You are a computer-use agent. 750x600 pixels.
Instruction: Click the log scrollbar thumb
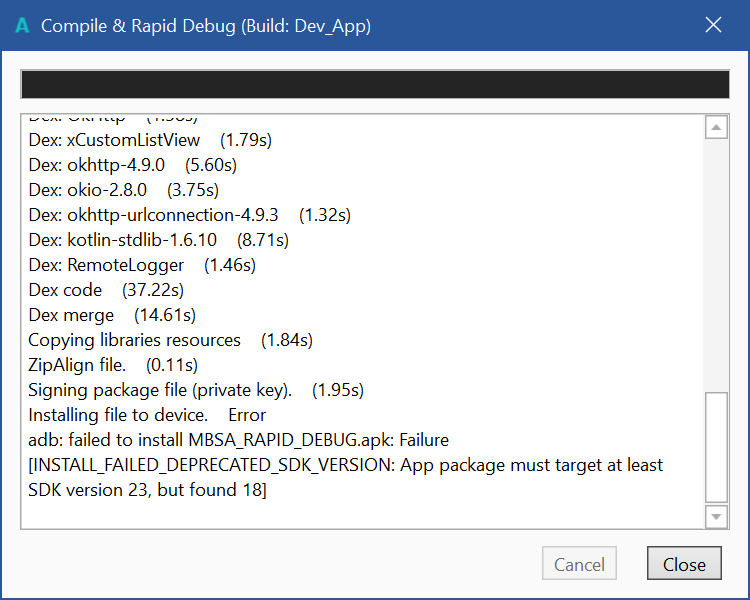tap(716, 446)
